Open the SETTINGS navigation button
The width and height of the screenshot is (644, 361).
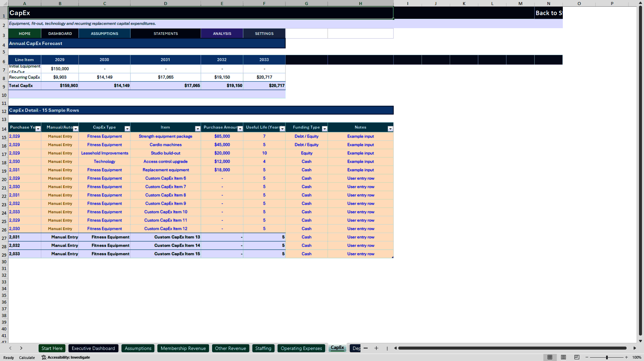click(264, 34)
